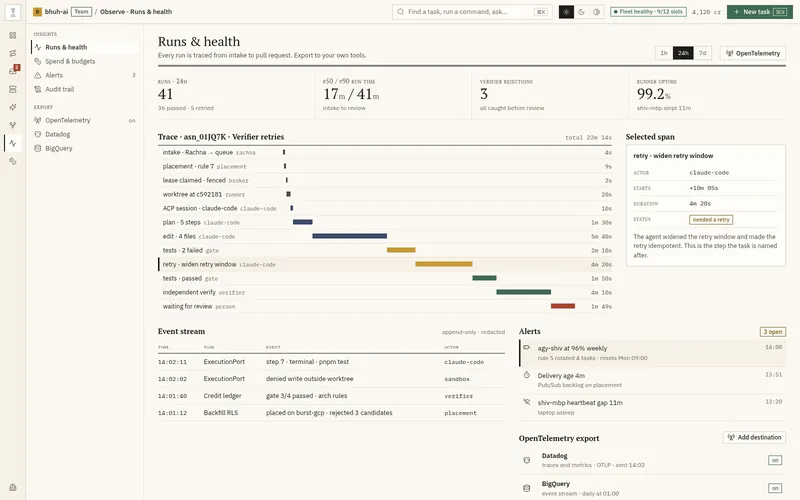Open the app logo at the rail top
The height and width of the screenshot is (500, 800).
[13, 12]
